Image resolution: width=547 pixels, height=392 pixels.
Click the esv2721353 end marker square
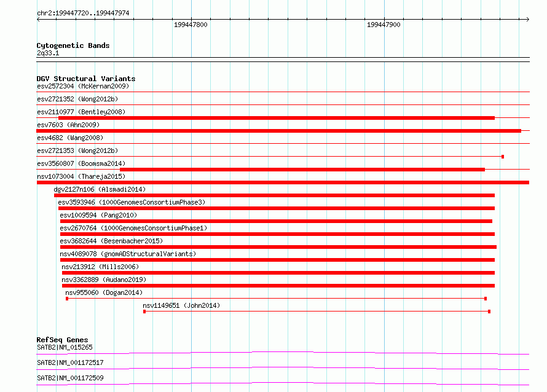(503, 157)
